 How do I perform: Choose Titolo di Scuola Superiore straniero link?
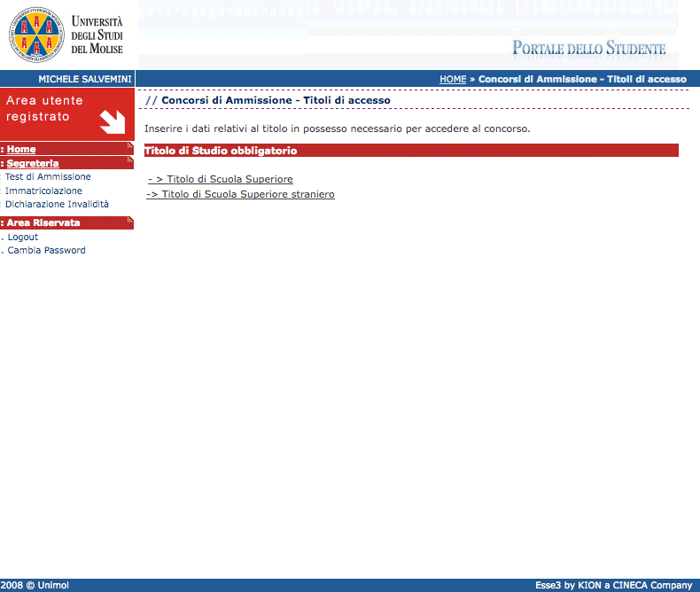pos(240,194)
